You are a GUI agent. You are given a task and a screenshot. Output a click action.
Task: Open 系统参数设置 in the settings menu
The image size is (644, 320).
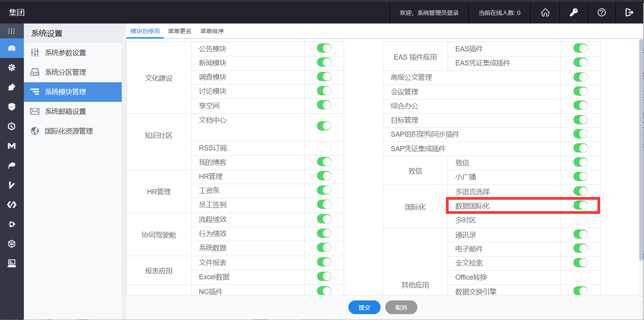(65, 53)
